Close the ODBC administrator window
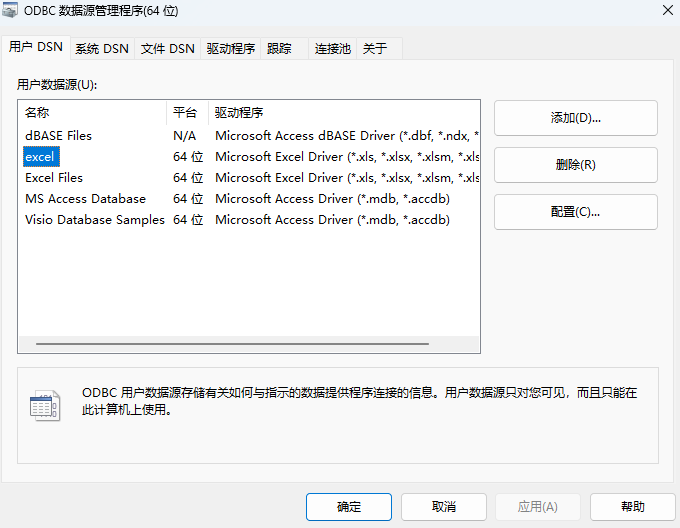The image size is (680, 528). tap(667, 10)
